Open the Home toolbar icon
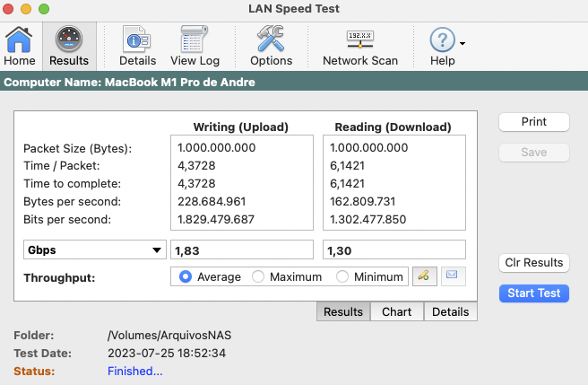Screen dimensions: 588x385 [x=19, y=39]
